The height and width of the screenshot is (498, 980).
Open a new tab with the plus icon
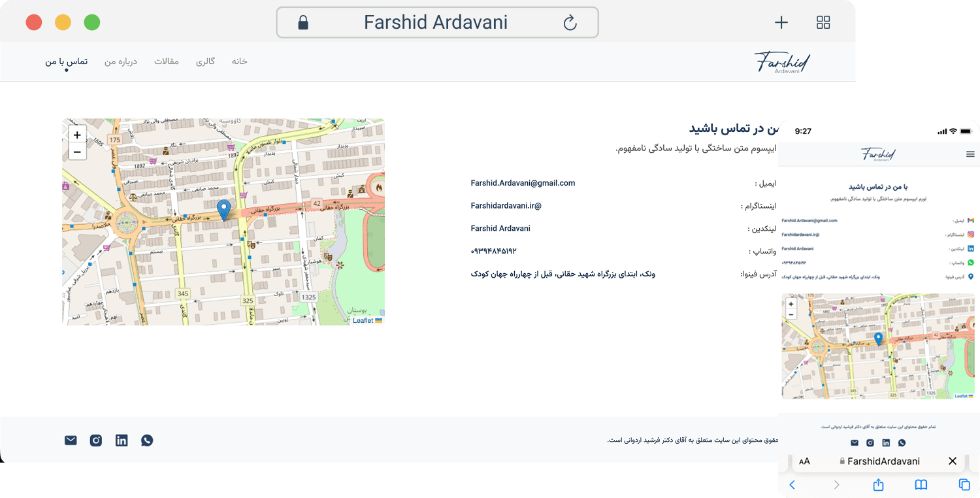(x=781, y=23)
